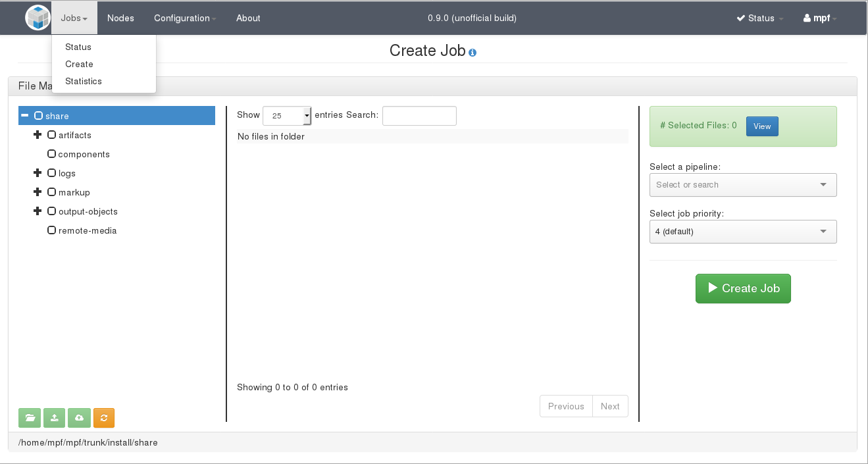The width and height of the screenshot is (868, 464).
Task: Open the Configuration menu
Action: pos(185,18)
